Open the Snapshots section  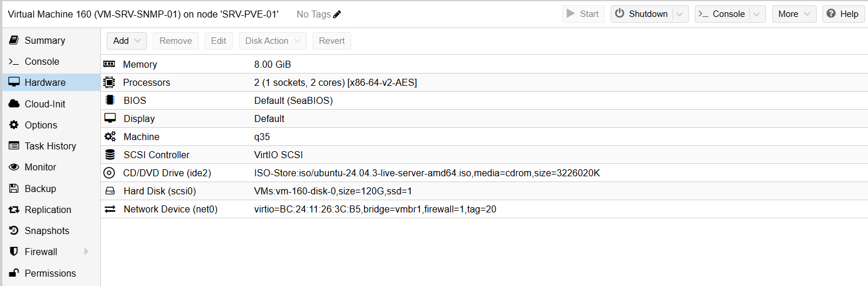[47, 231]
